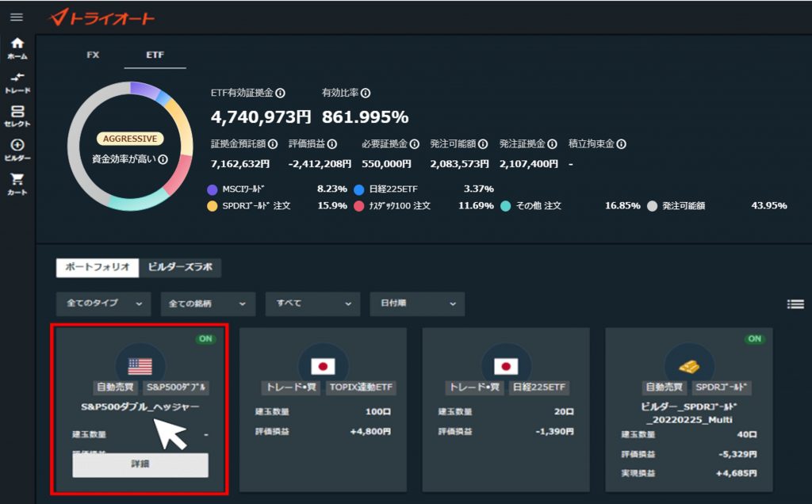Screen dimensions: 812x504
Task: Open the TOPIX連動ETF position card
Action: click(324, 410)
